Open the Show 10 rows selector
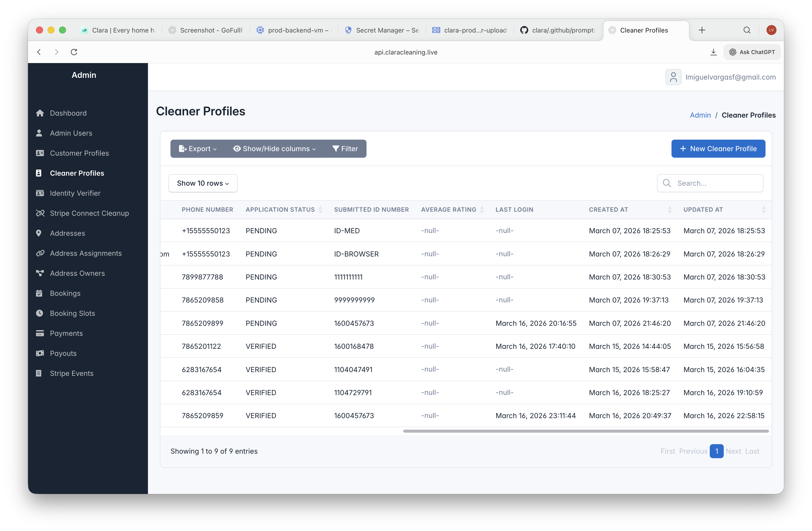Image resolution: width=812 pixels, height=531 pixels. (x=203, y=183)
